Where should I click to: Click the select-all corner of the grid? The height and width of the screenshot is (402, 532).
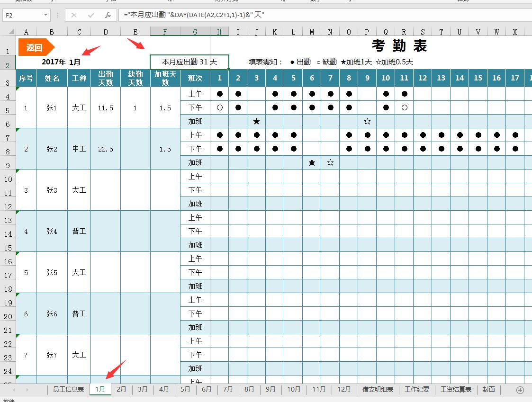pyautogui.click(x=8, y=32)
